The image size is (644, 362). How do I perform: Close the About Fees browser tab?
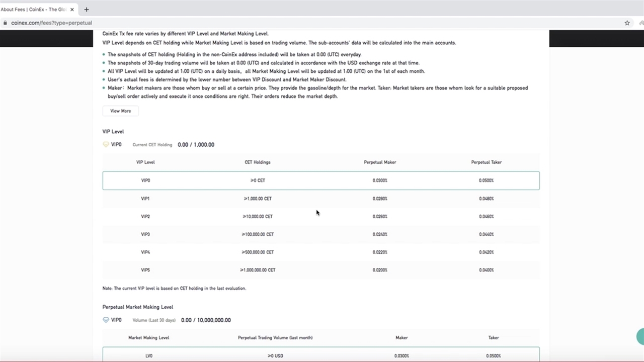[x=73, y=10]
